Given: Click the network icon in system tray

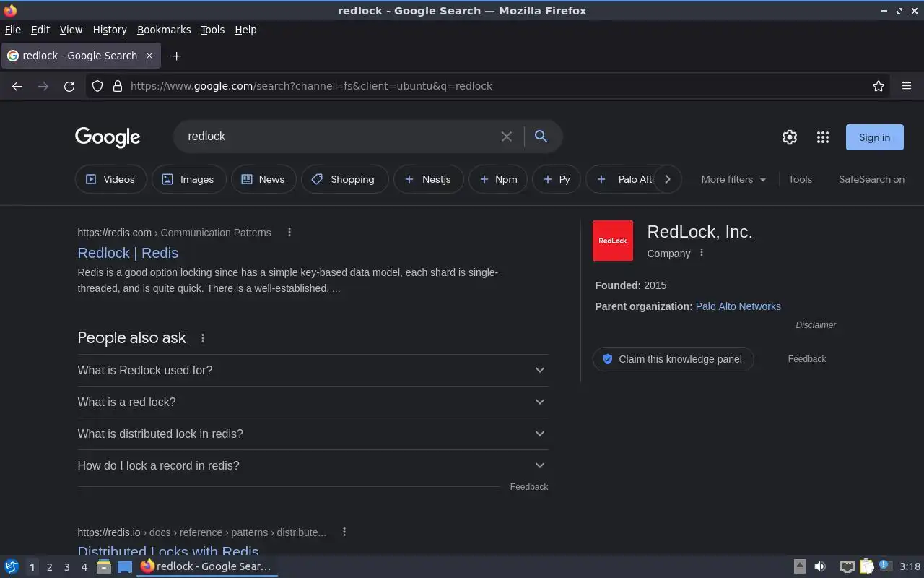Looking at the screenshot, I should click(x=847, y=566).
